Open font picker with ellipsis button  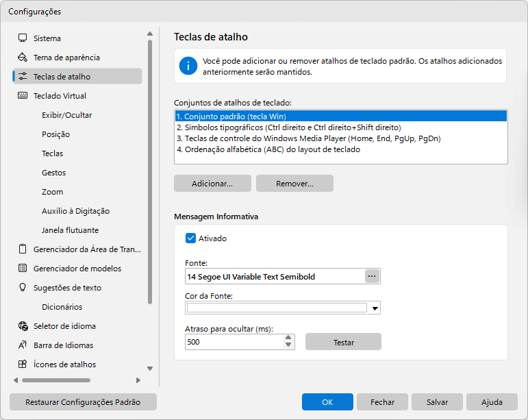(372, 276)
